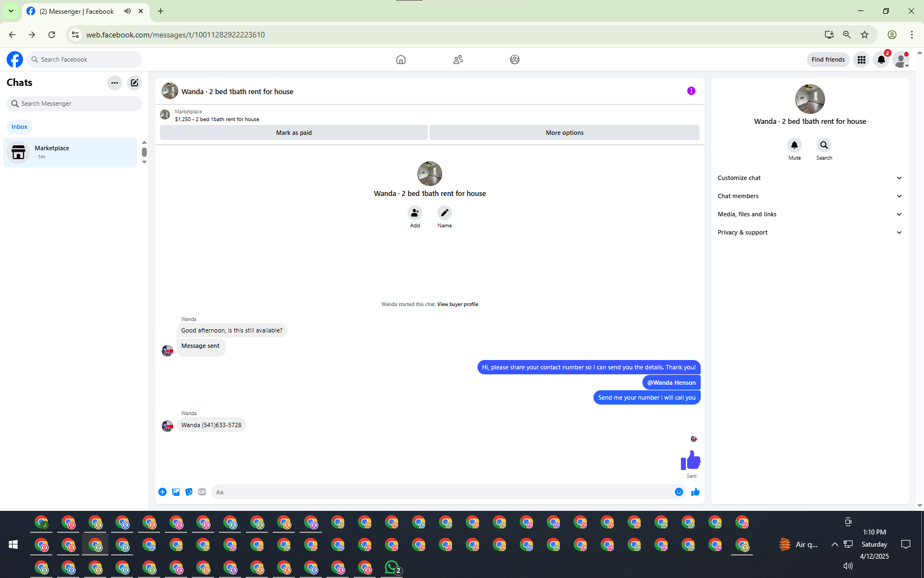Go back to the previous page
The image size is (924, 578).
pos(12,35)
